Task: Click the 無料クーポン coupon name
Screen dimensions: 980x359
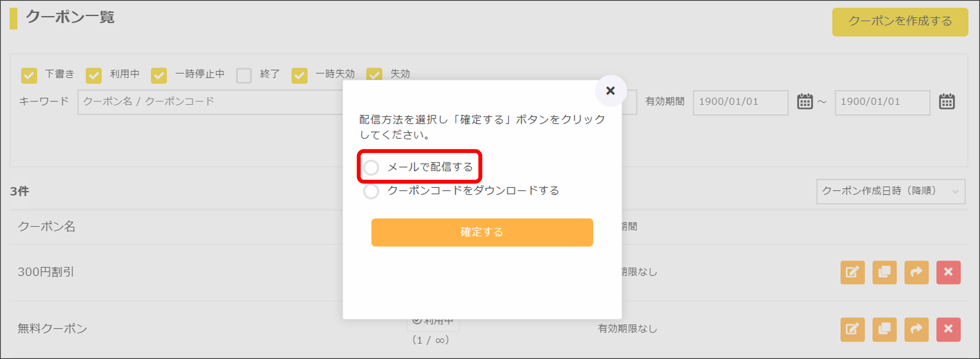Action: (x=52, y=329)
